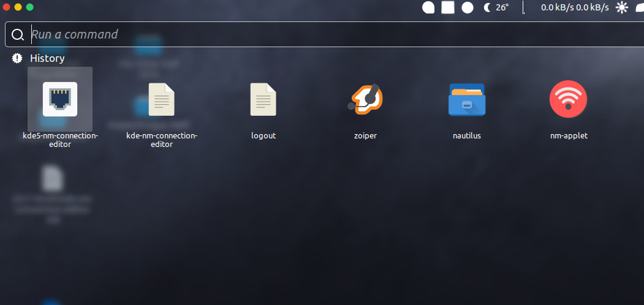Click the Run a command field
644x305 pixels.
point(325,34)
